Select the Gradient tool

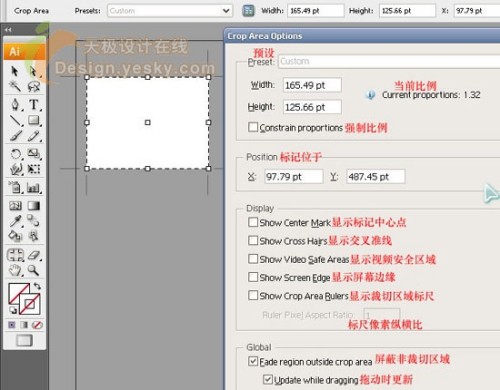(x=34, y=206)
